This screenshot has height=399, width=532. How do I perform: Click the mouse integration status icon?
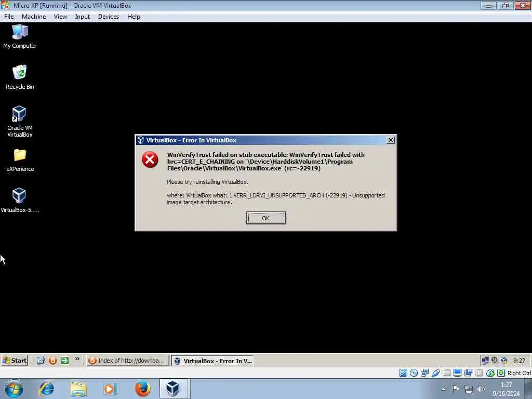point(490,373)
